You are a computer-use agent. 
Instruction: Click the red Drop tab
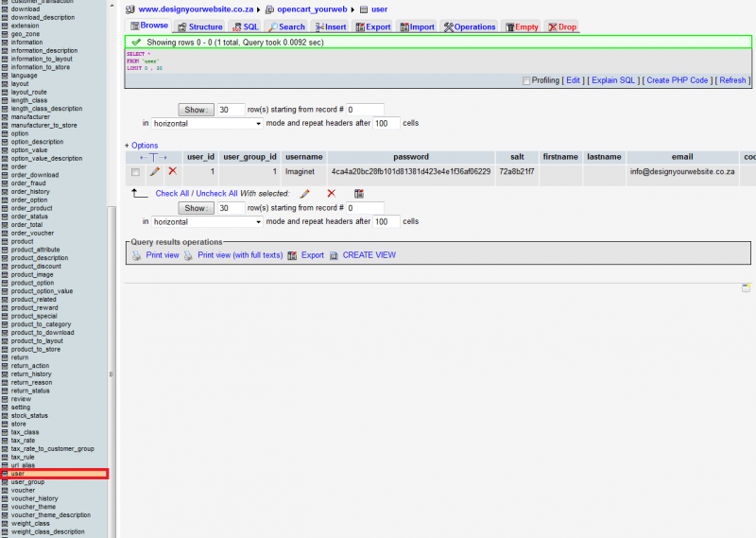562,27
